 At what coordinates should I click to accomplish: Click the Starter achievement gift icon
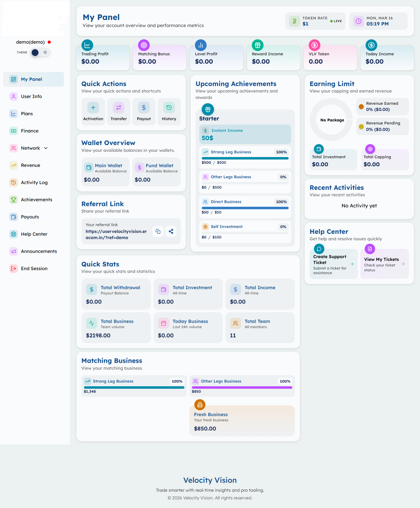pyautogui.click(x=208, y=109)
